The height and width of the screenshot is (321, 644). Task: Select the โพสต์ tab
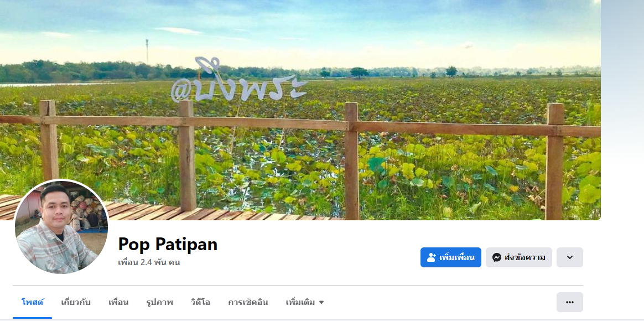coord(33,303)
